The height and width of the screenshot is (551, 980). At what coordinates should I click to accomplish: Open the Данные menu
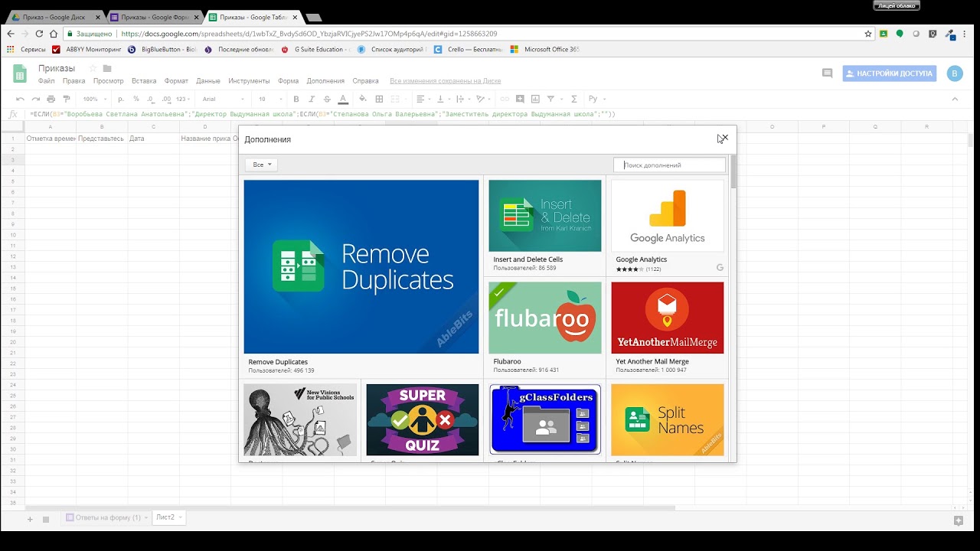coord(208,80)
